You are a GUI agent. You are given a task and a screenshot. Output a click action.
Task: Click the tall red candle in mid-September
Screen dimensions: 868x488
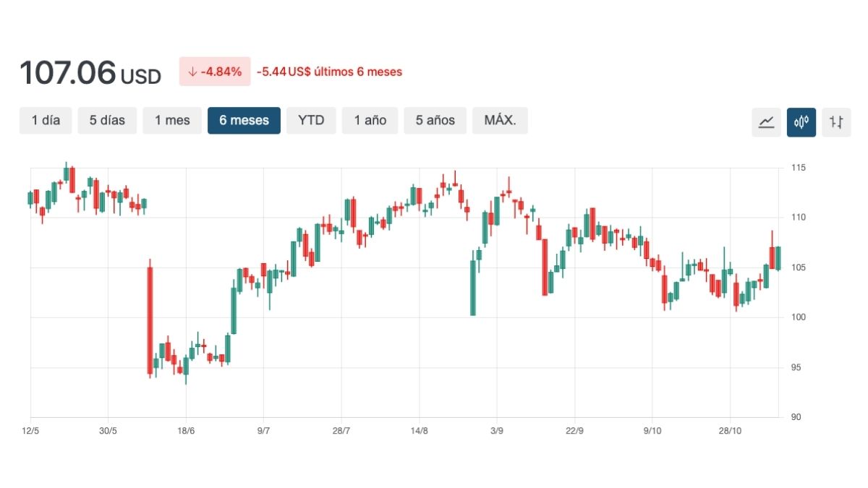[x=545, y=267]
